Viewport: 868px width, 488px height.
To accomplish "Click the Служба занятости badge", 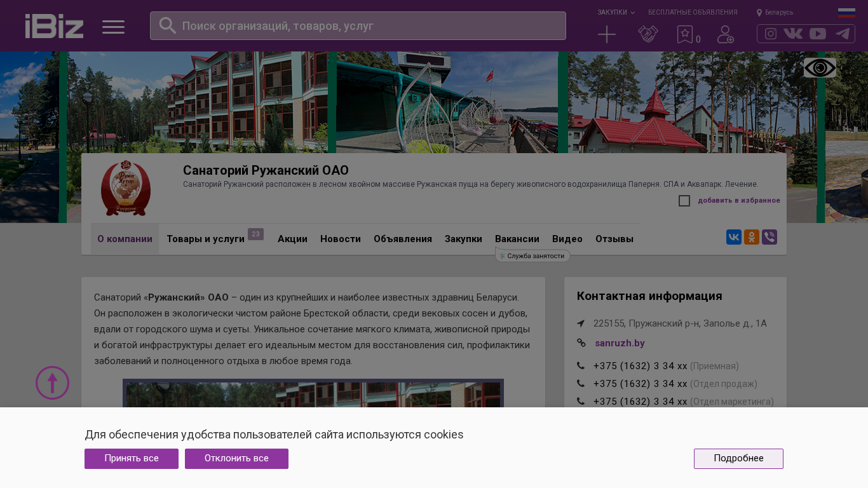I will [532, 255].
